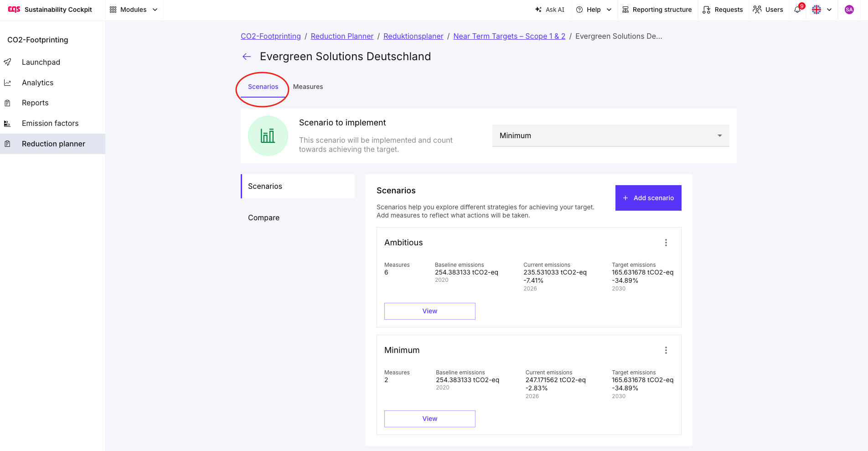Image resolution: width=868 pixels, height=451 pixels.
Task: Open the notifications bell icon
Action: pyautogui.click(x=797, y=10)
